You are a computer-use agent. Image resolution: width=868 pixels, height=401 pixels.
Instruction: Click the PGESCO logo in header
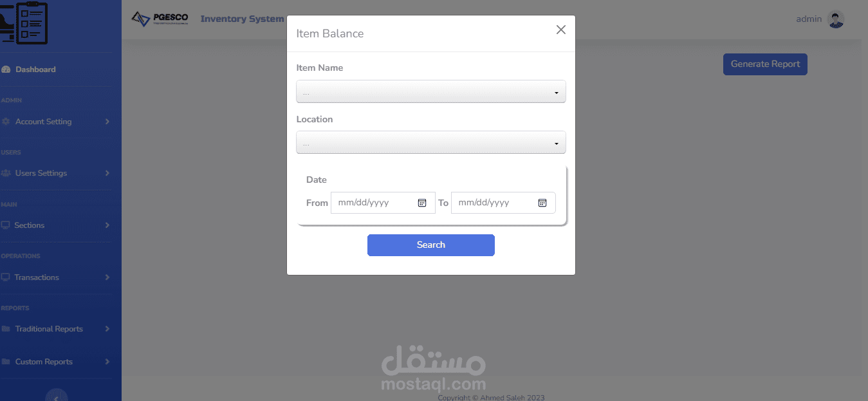point(160,19)
